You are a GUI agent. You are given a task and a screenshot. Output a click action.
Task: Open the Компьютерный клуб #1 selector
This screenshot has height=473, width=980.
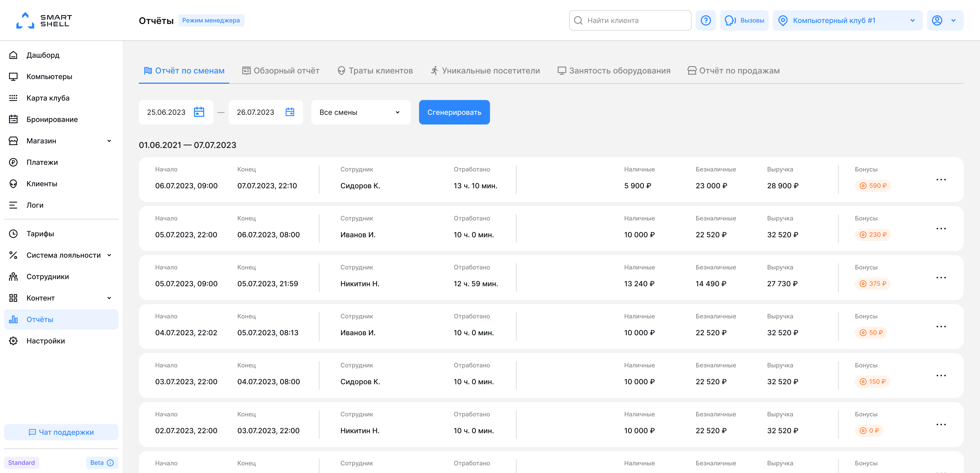pyautogui.click(x=848, y=21)
